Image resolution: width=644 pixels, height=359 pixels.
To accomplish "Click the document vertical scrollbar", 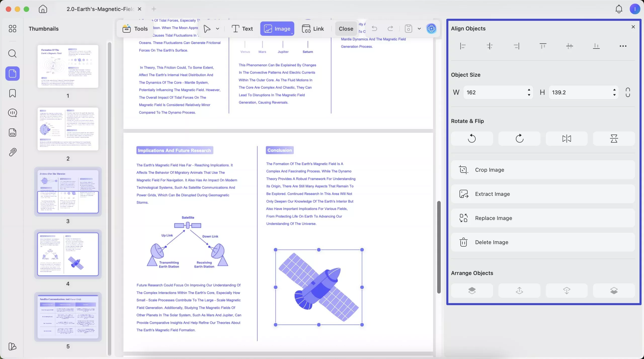I will pos(439,247).
